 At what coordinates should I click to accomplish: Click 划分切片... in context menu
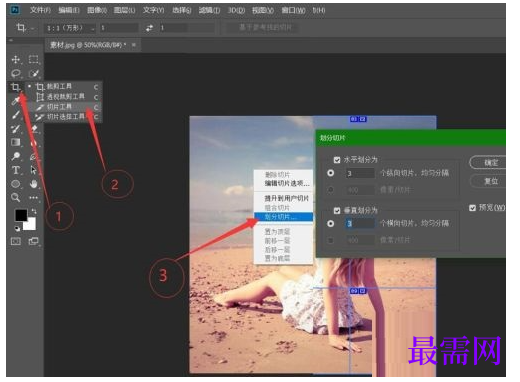283,217
